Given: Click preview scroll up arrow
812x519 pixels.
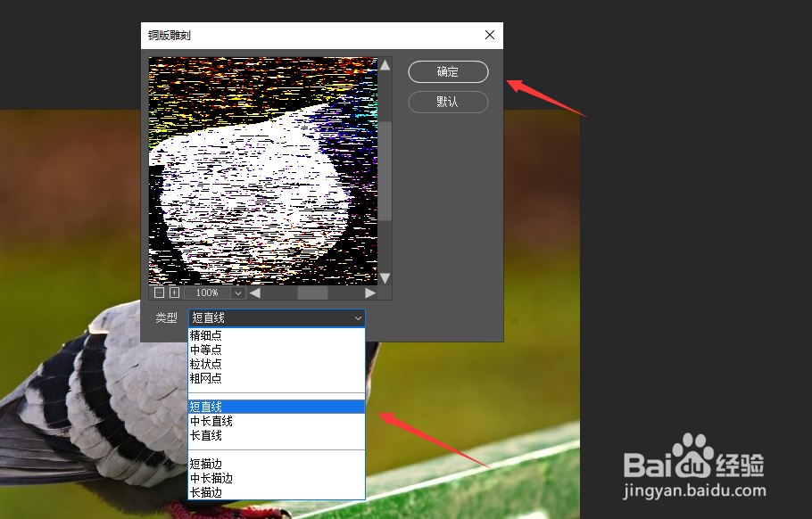Looking at the screenshot, I should click(x=385, y=65).
